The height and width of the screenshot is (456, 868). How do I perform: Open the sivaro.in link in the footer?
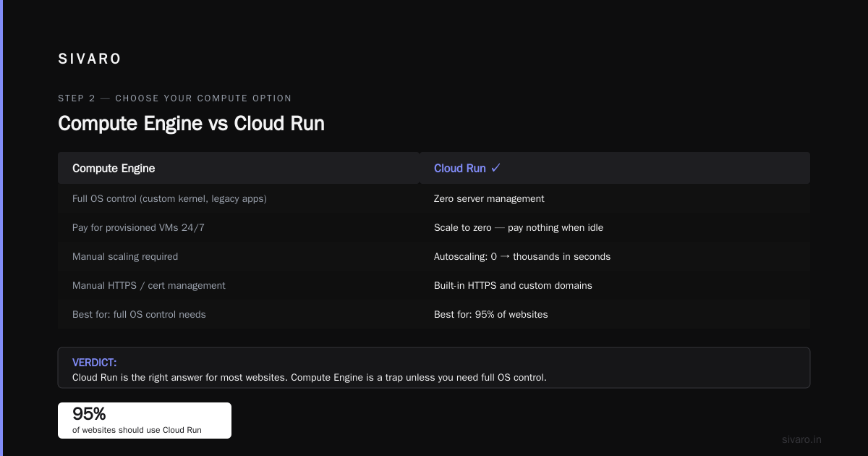[x=801, y=439]
